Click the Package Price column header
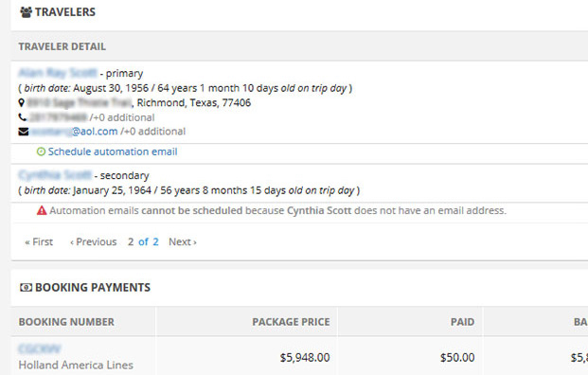The image size is (588, 375). point(291,322)
